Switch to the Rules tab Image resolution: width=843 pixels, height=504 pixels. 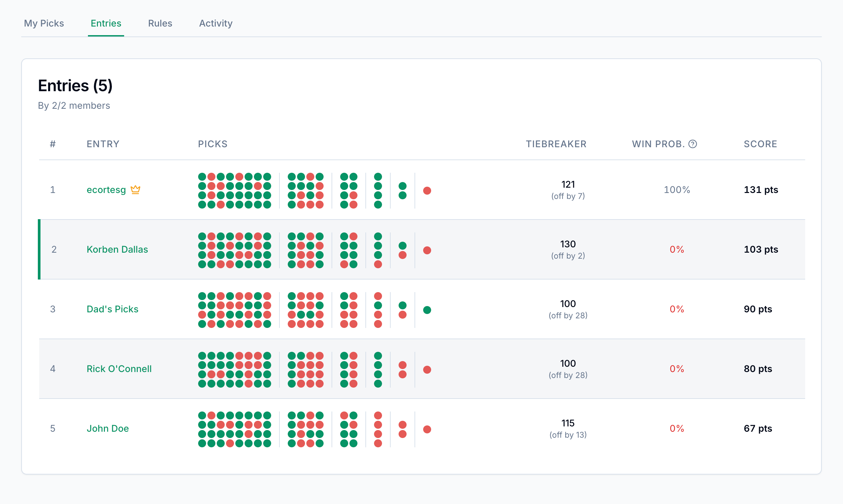(x=160, y=23)
